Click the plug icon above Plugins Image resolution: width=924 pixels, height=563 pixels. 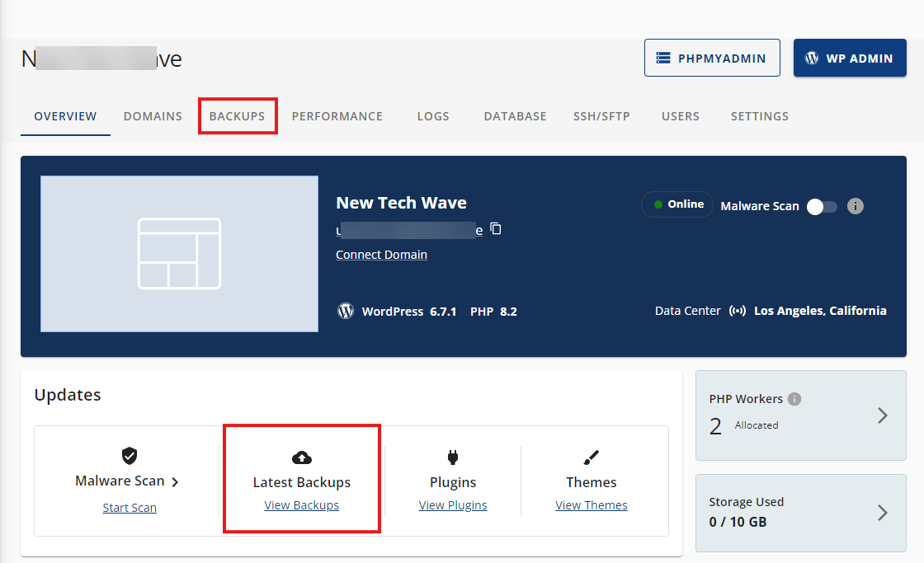point(453,457)
